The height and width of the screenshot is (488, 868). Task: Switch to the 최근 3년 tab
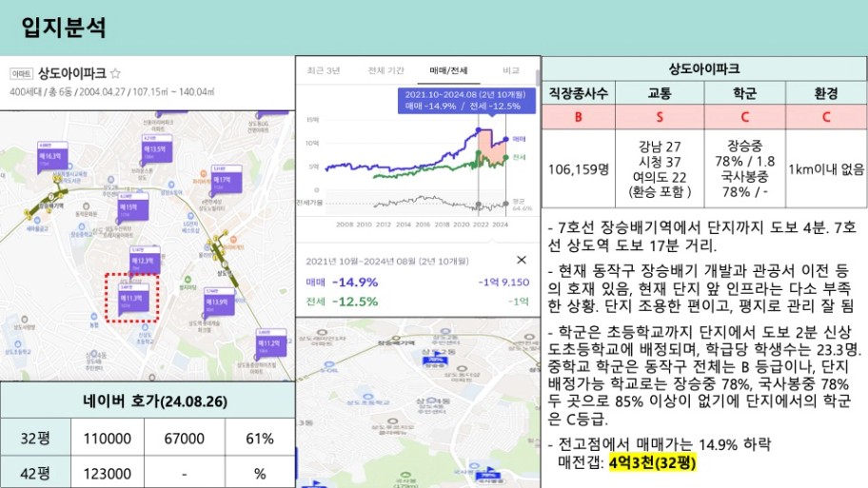(x=324, y=70)
